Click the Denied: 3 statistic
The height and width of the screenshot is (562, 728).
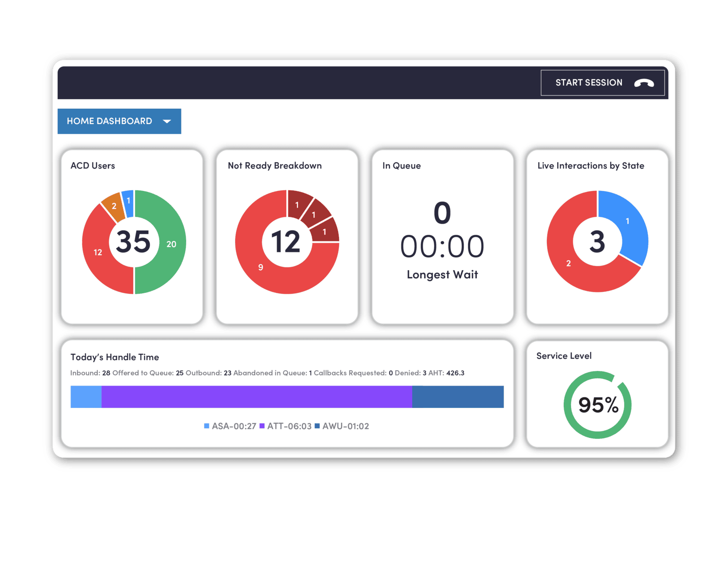point(410,373)
